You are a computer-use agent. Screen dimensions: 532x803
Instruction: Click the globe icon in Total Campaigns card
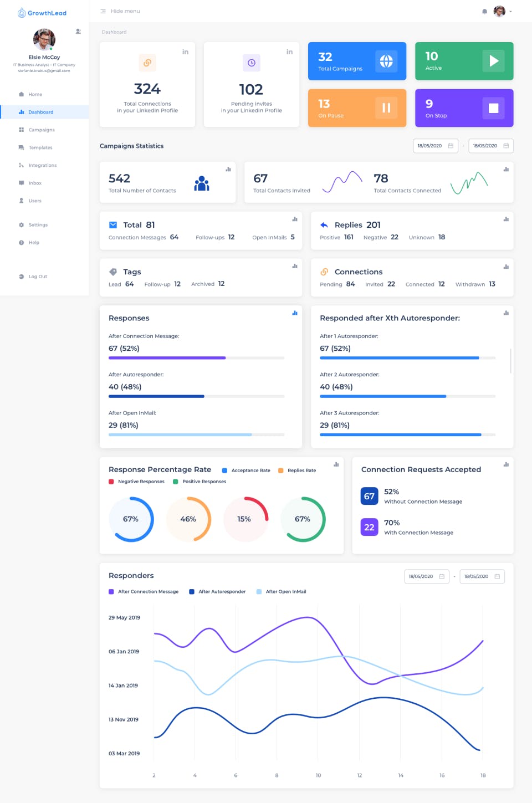point(386,61)
